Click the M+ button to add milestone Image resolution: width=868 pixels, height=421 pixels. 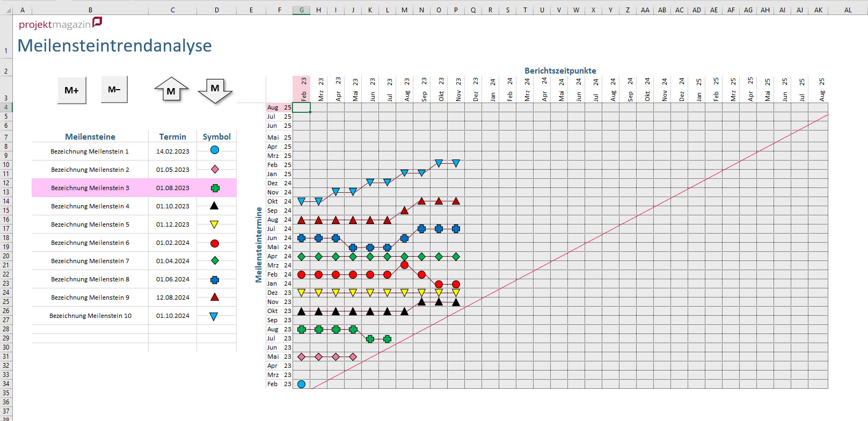pyautogui.click(x=72, y=90)
